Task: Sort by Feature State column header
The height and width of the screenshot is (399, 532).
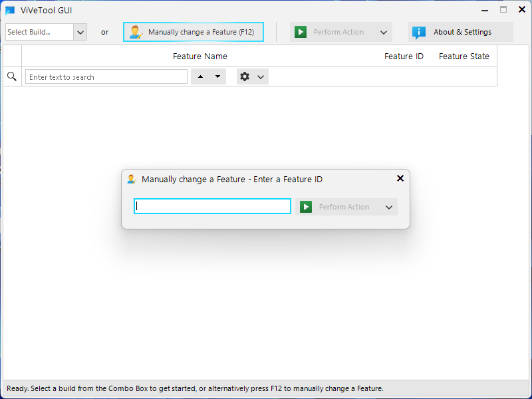Action: 464,57
